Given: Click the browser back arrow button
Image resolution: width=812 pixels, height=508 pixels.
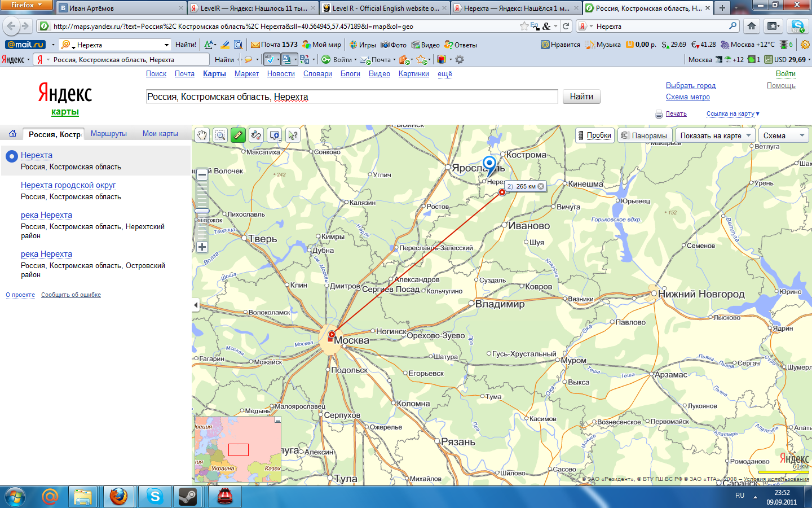Looking at the screenshot, I should [12, 26].
